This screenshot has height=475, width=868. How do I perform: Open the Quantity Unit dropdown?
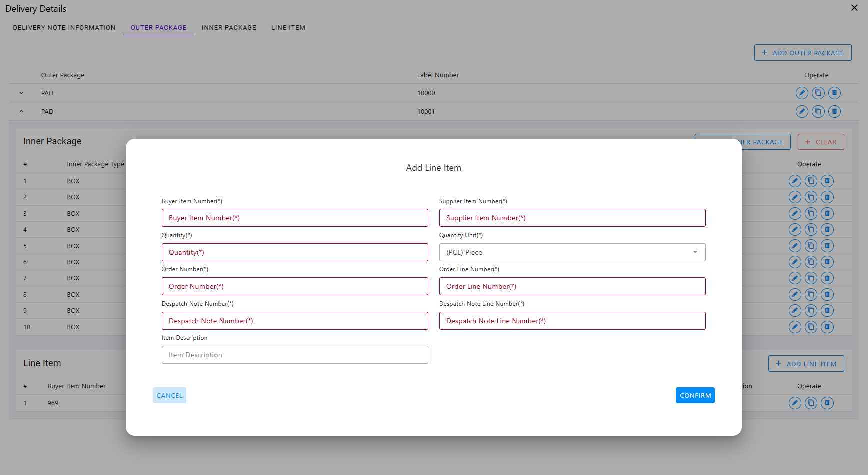[x=572, y=252]
